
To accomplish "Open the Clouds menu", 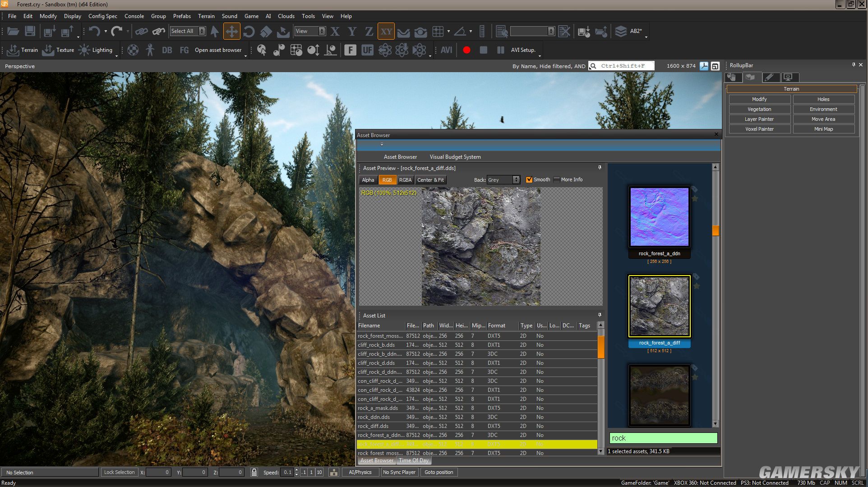I will [286, 16].
